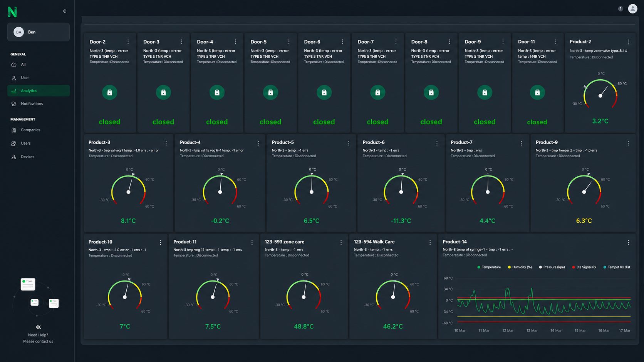644x362 pixels.
Task: Click the green N logo
Action: tap(12, 12)
